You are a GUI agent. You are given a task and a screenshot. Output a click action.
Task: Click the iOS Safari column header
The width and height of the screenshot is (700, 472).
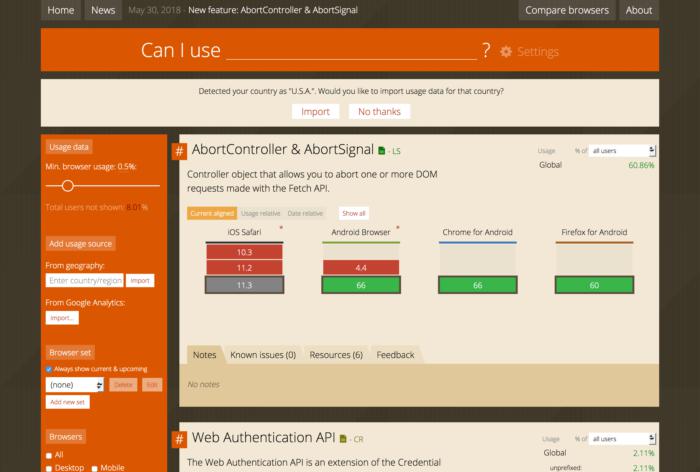(244, 232)
